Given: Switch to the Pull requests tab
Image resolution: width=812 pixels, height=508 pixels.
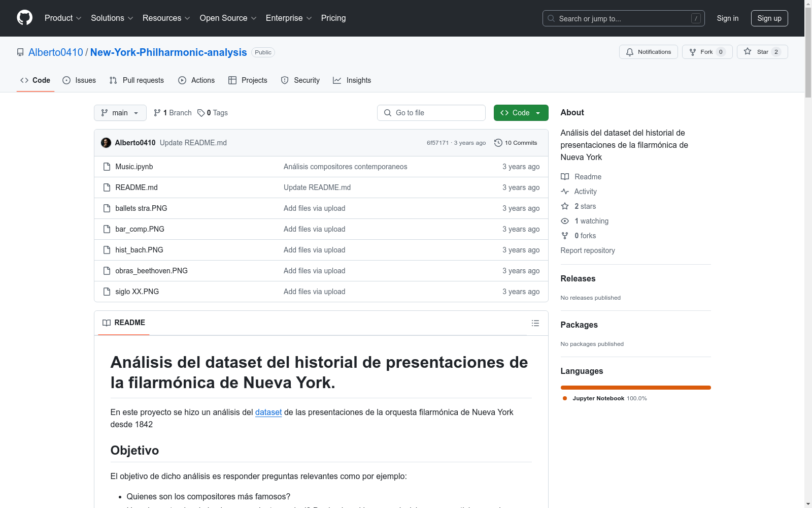Looking at the screenshot, I should [137, 80].
